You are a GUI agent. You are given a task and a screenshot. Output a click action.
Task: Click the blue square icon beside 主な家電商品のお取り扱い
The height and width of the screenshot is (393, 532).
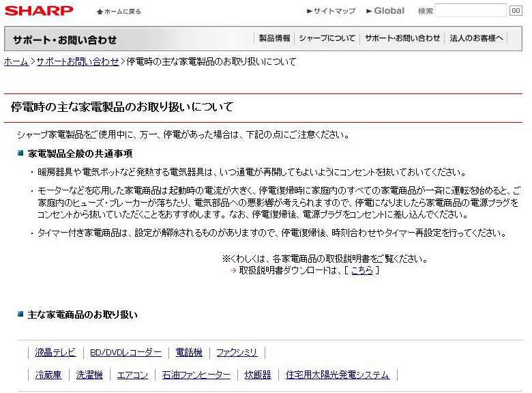[x=20, y=314]
